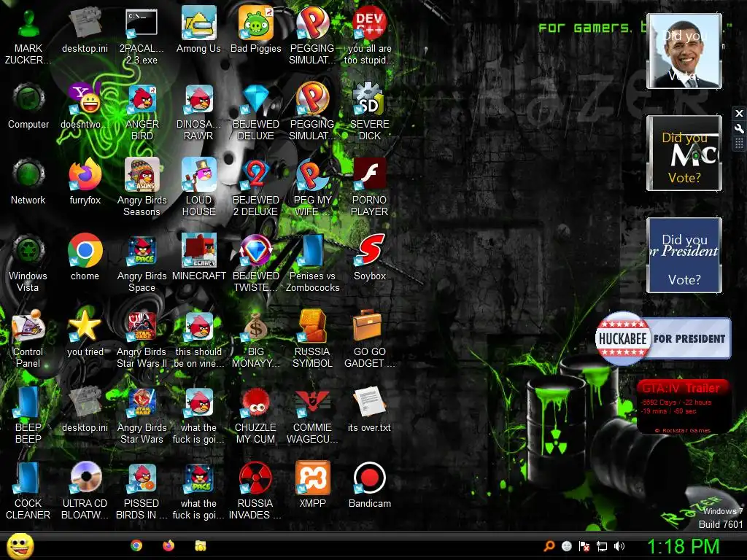Open the BEEP BEEP shortcut
747x560 pixels.
pos(28,414)
